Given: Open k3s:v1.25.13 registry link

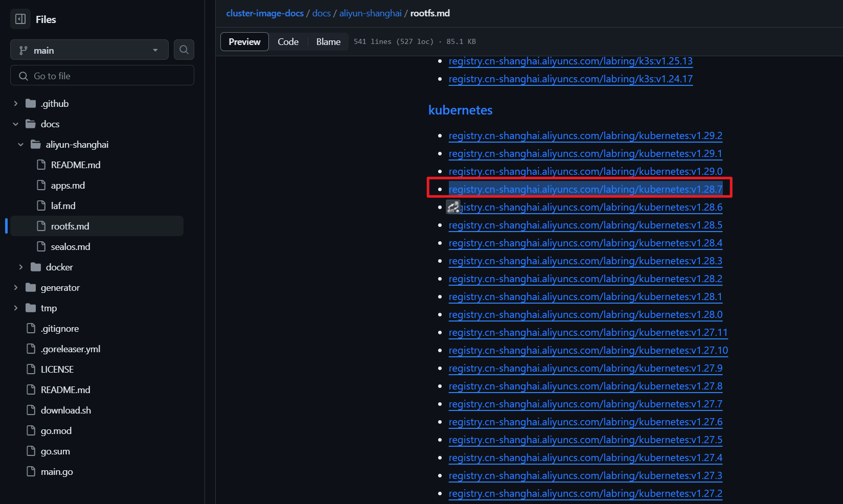Looking at the screenshot, I should (571, 61).
